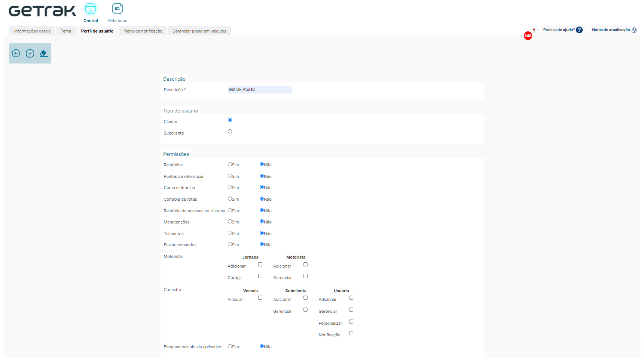Click the Tipo de usuário heading
This screenshot has height=358, width=644.
[x=180, y=111]
